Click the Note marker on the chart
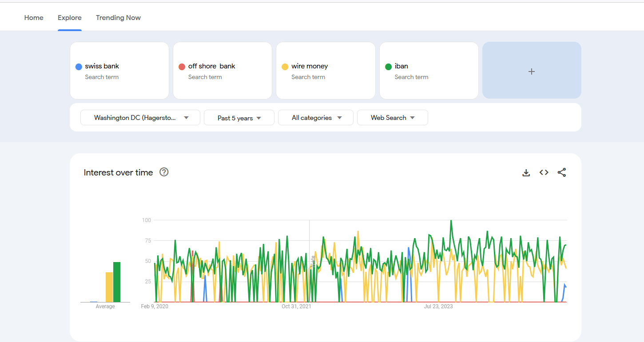Image resolution: width=644 pixels, height=342 pixels. [x=313, y=260]
